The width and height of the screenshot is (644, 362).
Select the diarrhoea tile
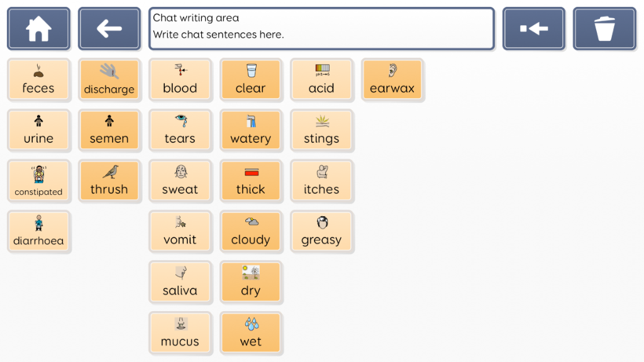[38, 231]
